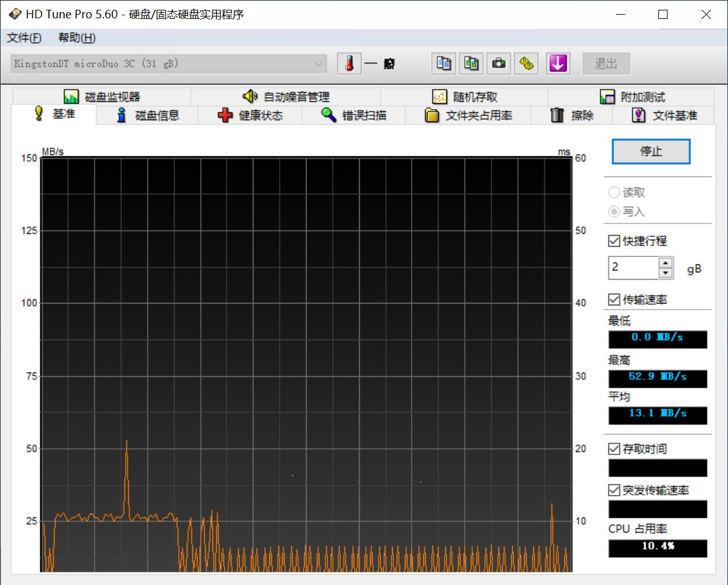Open the 文件 file menu
Screen dimensions: 728x585
(23, 38)
